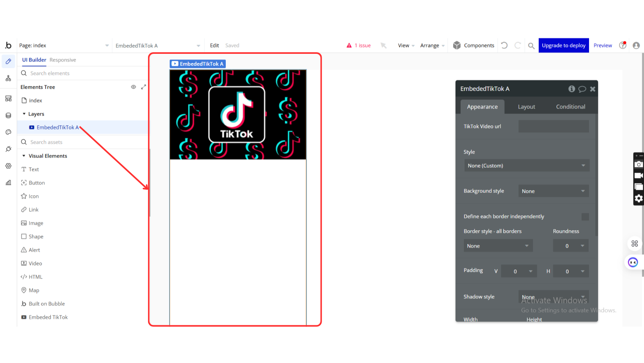
Task: Click the Components cube icon
Action: point(457,46)
